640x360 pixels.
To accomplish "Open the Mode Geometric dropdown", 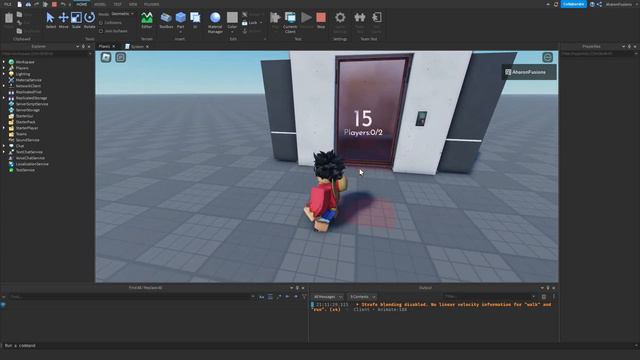I will coord(122,14).
